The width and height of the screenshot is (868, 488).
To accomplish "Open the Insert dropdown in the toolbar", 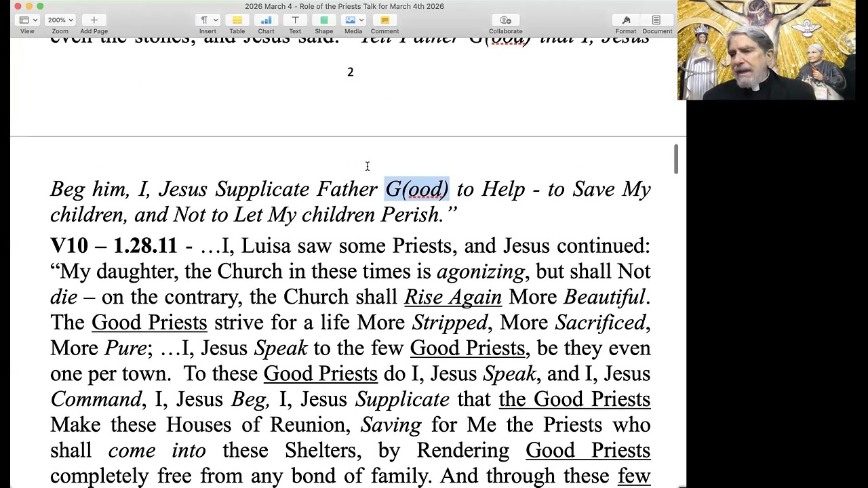I will 208,24.
